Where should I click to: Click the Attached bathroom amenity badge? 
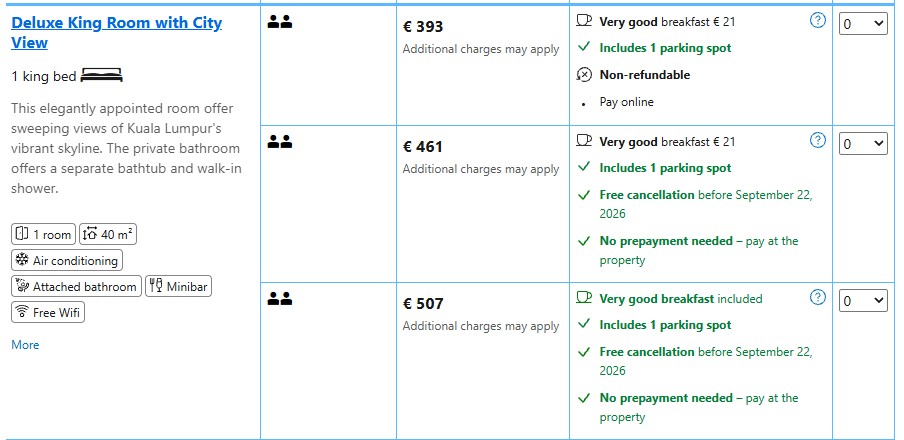pyautogui.click(x=76, y=286)
